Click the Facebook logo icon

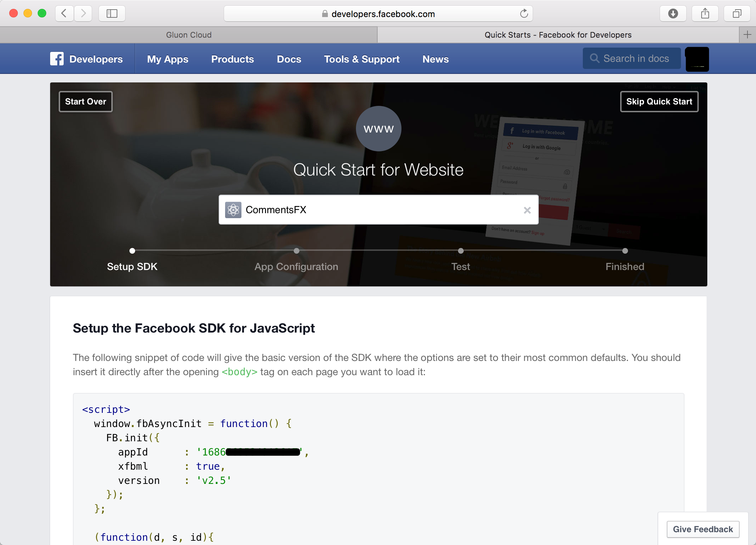coord(57,59)
